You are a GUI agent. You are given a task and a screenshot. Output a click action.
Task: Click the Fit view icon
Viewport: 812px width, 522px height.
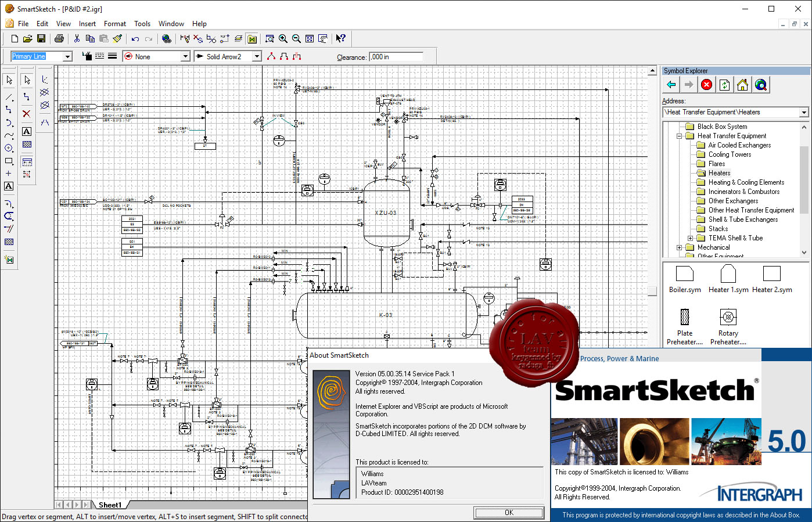click(x=310, y=39)
